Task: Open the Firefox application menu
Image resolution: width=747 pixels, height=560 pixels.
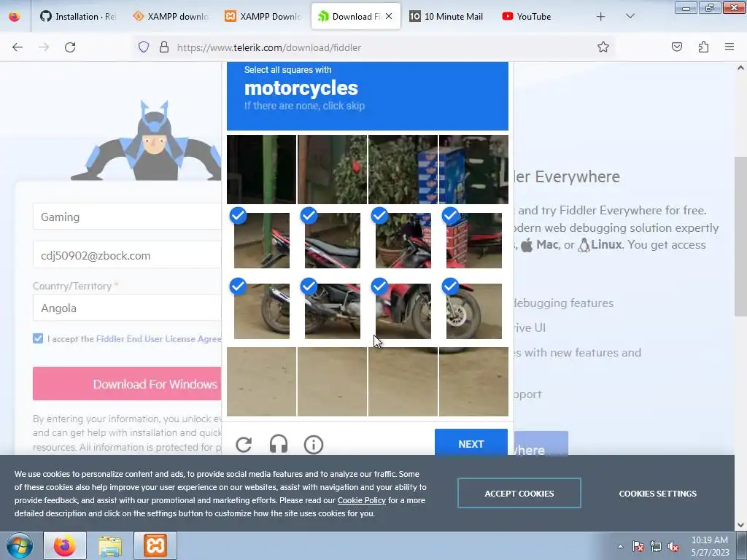Action: click(729, 47)
